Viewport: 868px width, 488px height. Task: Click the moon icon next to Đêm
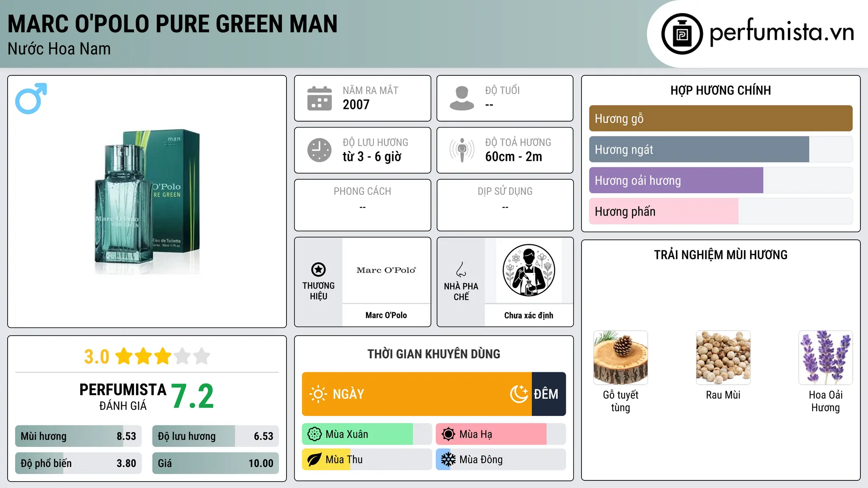pos(519,394)
